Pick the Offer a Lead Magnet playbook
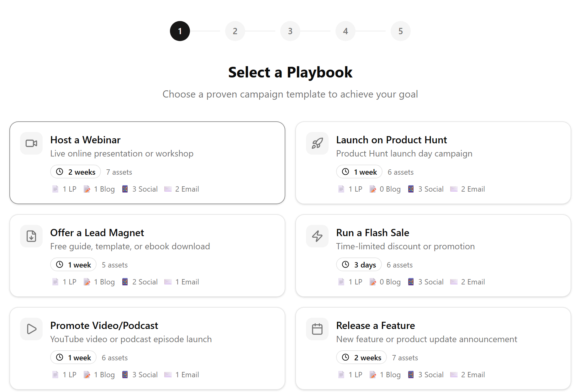This screenshot has width=580, height=392. pyautogui.click(x=147, y=256)
